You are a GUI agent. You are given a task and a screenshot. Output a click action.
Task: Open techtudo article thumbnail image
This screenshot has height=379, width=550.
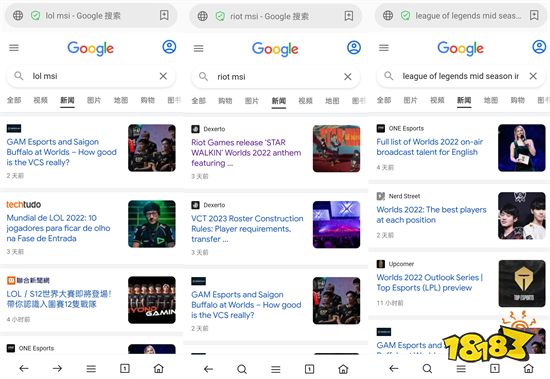tap(152, 224)
